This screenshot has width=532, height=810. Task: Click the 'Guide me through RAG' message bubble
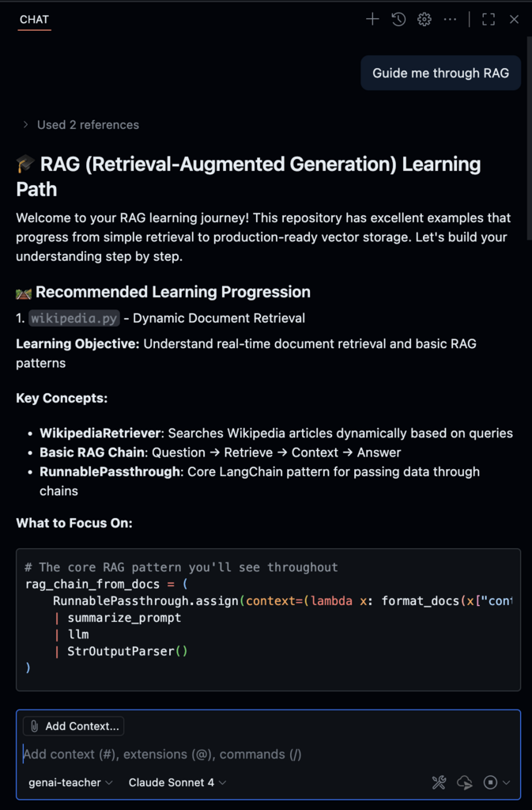[x=441, y=74]
